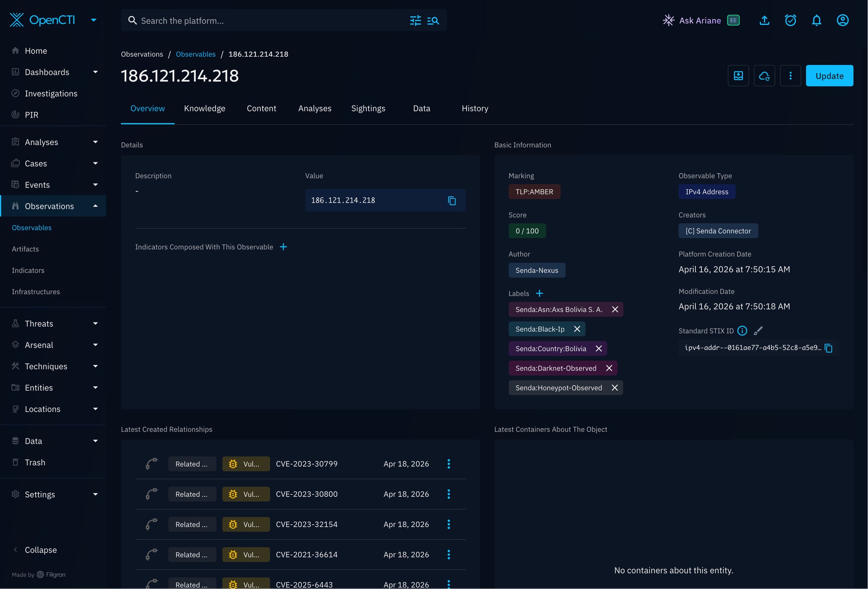The image size is (868, 589).
Task: Copy the observable value to clipboard
Action: coord(452,201)
